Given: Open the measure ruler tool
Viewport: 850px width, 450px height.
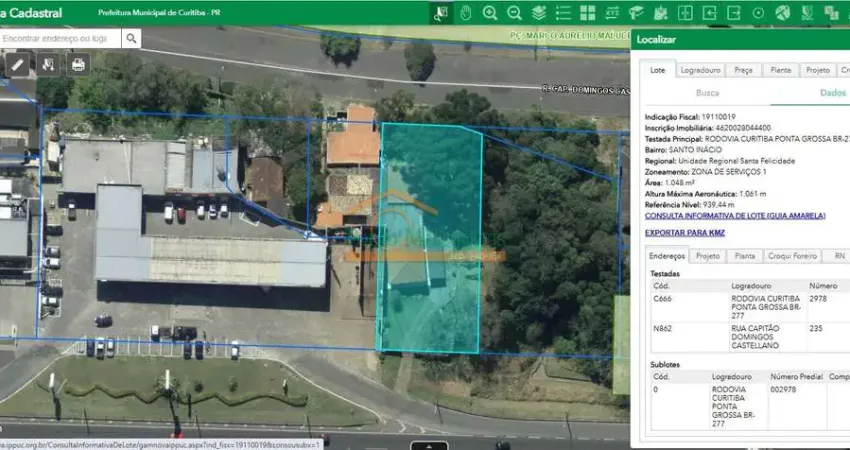Looking at the screenshot, I should [x=18, y=64].
